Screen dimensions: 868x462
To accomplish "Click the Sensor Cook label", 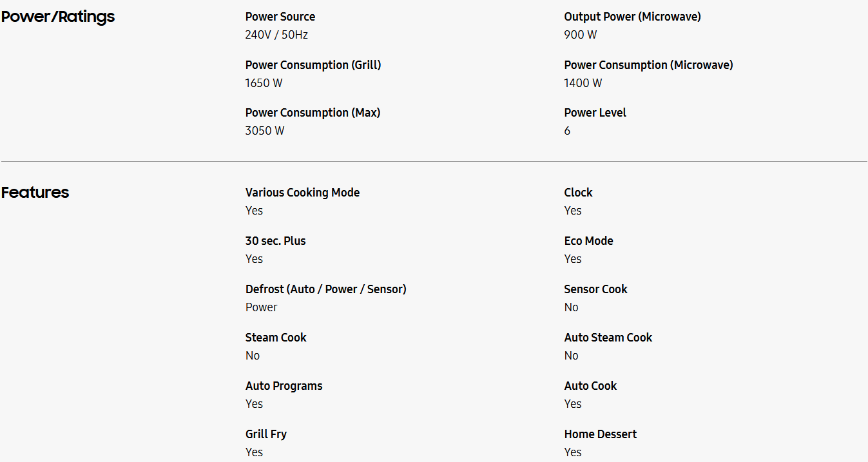I will (x=595, y=289).
